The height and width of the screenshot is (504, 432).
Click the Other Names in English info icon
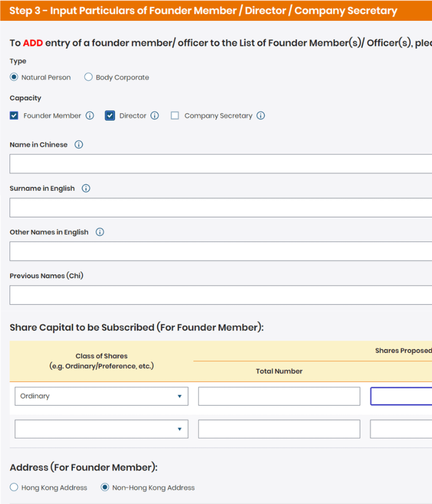tap(100, 232)
